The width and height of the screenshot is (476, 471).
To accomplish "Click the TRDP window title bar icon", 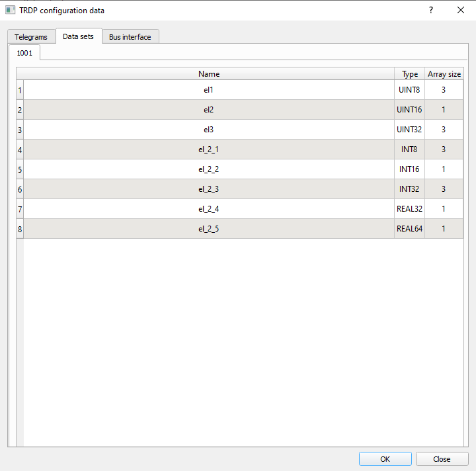I will click(10, 10).
